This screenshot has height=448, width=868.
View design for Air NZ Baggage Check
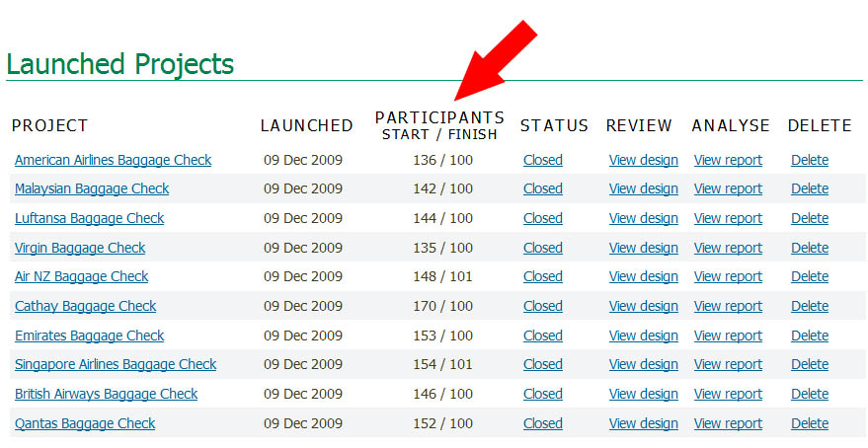point(643,276)
